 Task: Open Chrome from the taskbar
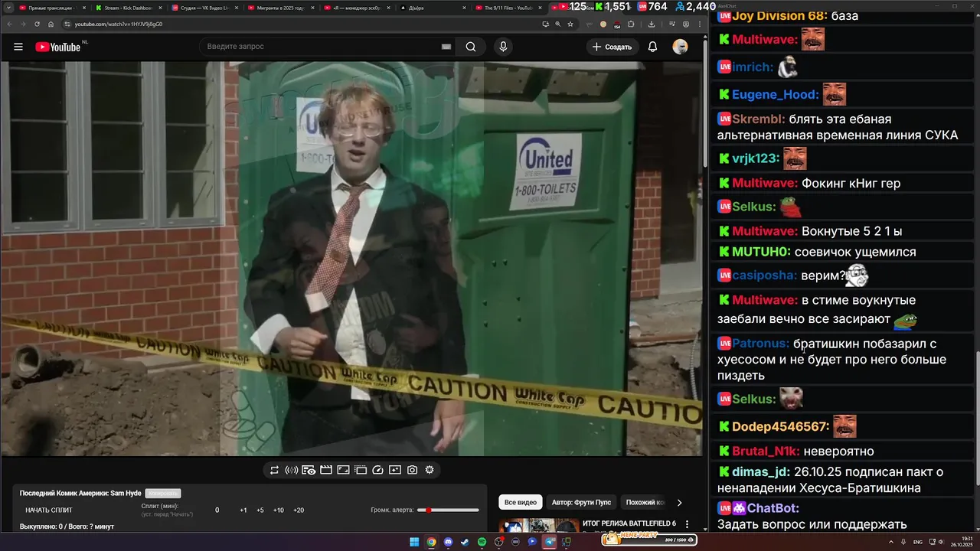tap(431, 542)
